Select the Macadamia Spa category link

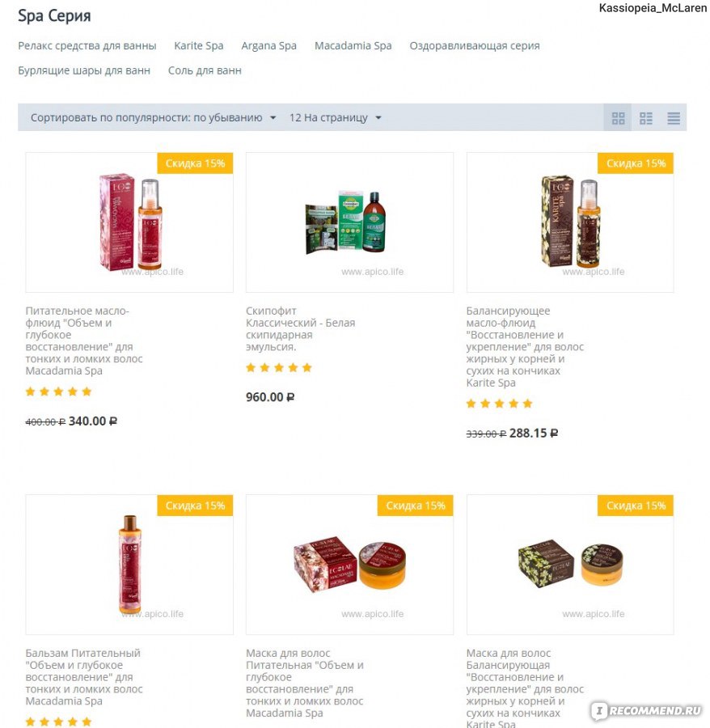[x=353, y=46]
